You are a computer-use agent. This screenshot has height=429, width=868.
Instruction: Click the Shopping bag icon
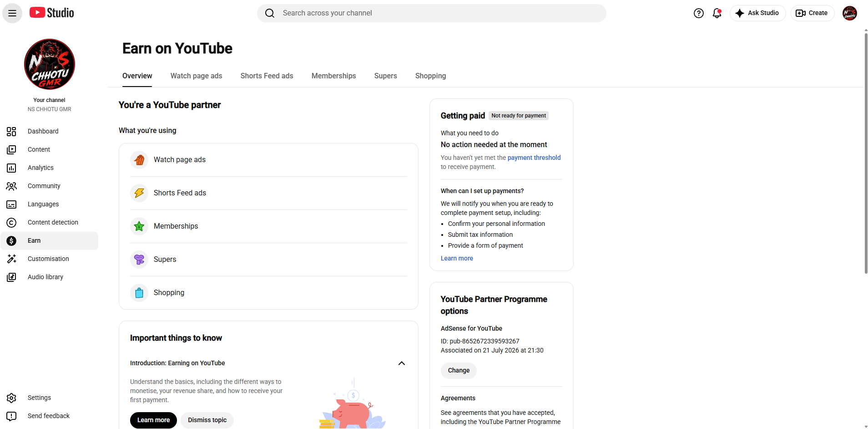(139, 293)
